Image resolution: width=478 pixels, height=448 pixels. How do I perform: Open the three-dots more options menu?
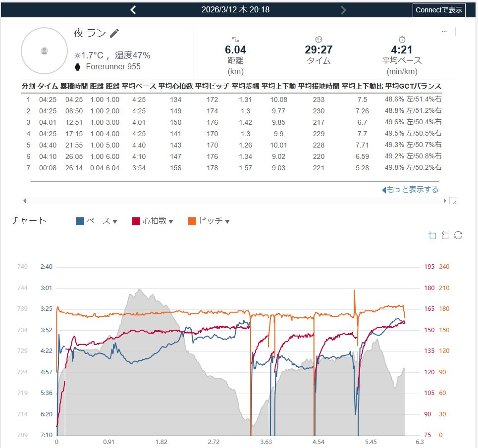[x=444, y=32]
